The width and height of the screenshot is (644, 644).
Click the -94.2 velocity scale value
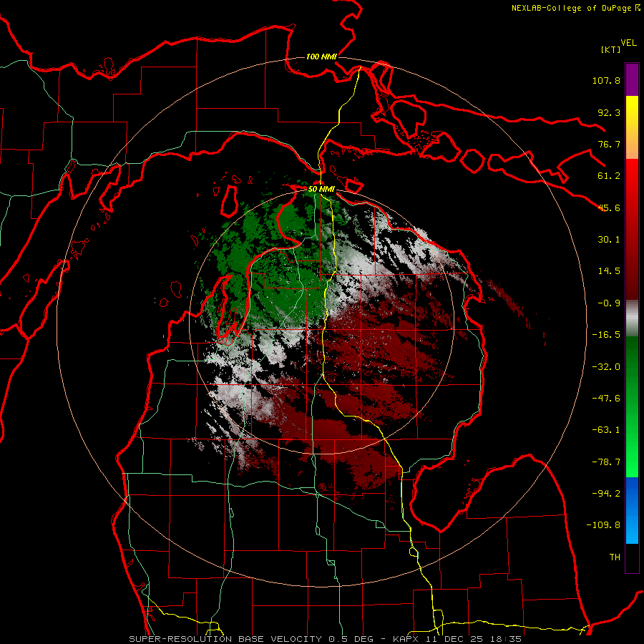tap(606, 494)
